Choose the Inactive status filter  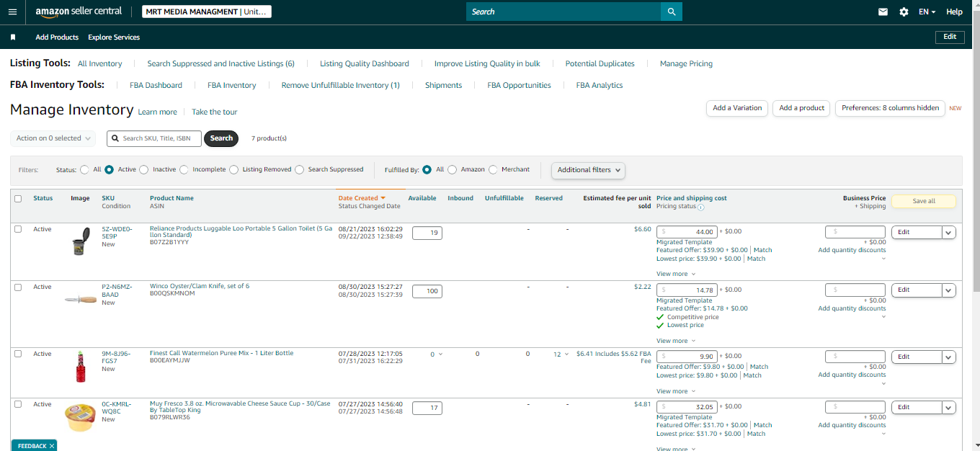(x=144, y=170)
